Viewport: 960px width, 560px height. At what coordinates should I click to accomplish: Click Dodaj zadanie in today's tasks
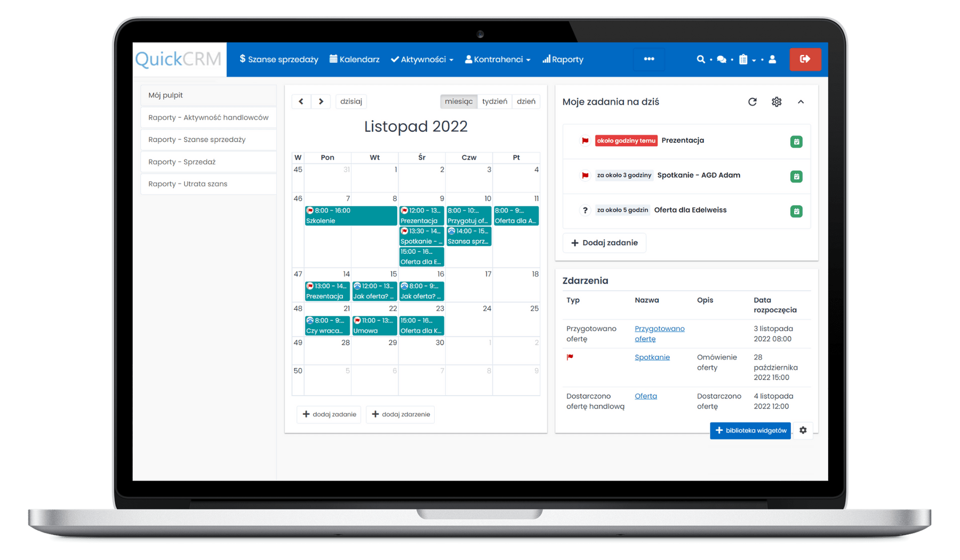tap(604, 243)
